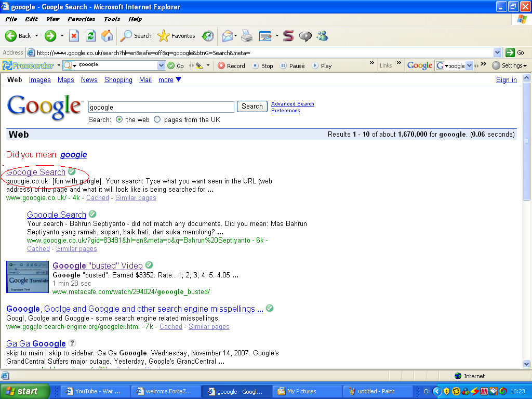The image size is (532, 399).
Task: Refresh the current page
Action: click(x=90, y=36)
